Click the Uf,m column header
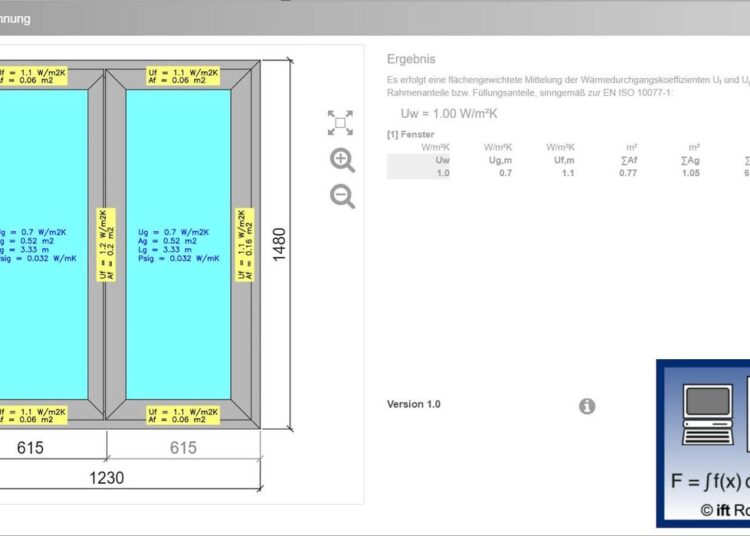Image resolution: width=750 pixels, height=536 pixels. (564, 160)
